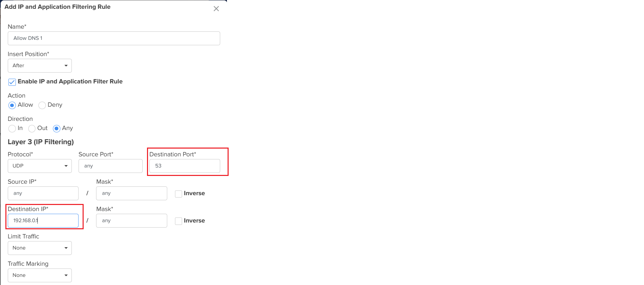Open the Insert Position dropdown
This screenshot has height=285, width=644.
[x=40, y=66]
